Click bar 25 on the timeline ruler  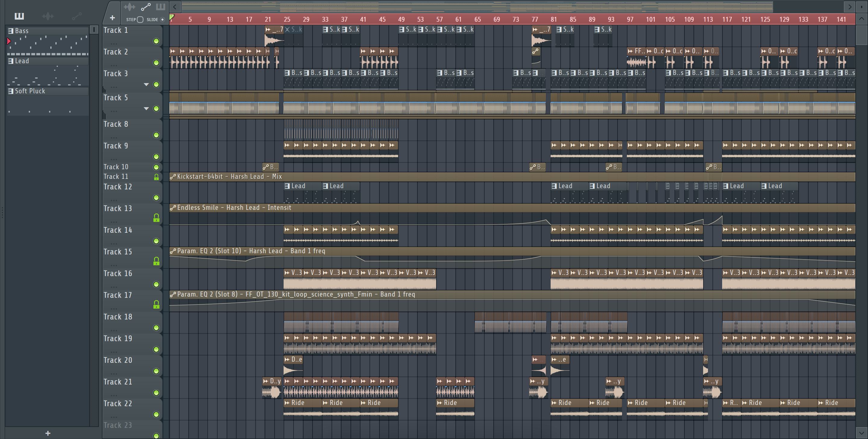tap(287, 19)
